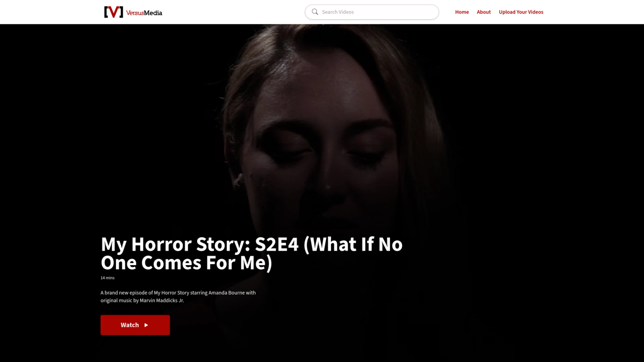Open the About page link
The image size is (644, 362).
[x=483, y=12]
